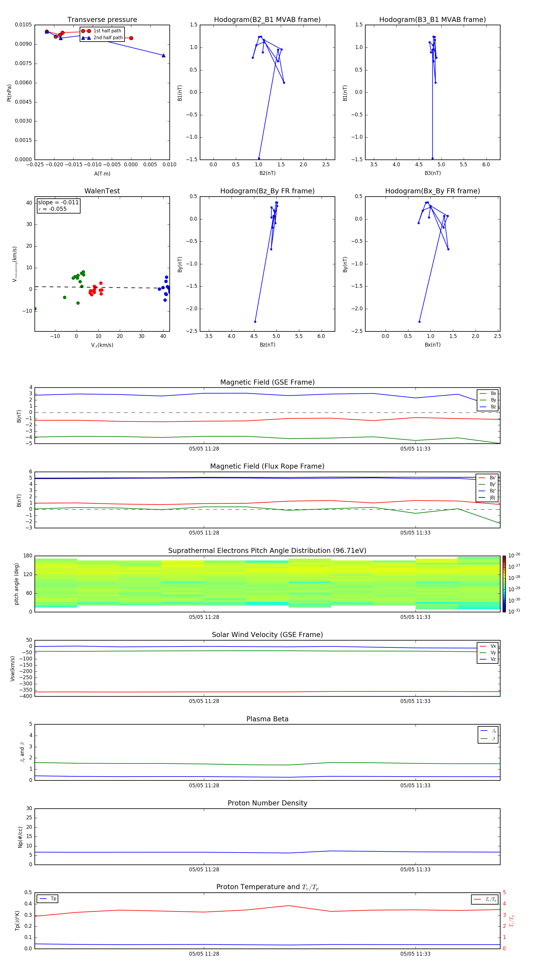
Task: Click the 'r = -0.055' annotation
Action: (53, 209)
